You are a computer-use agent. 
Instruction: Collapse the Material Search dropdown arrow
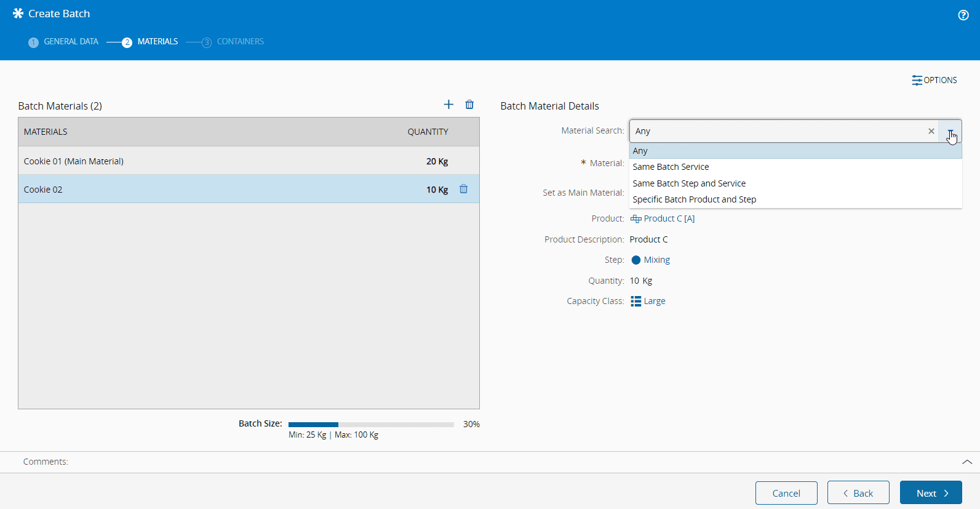pos(950,131)
